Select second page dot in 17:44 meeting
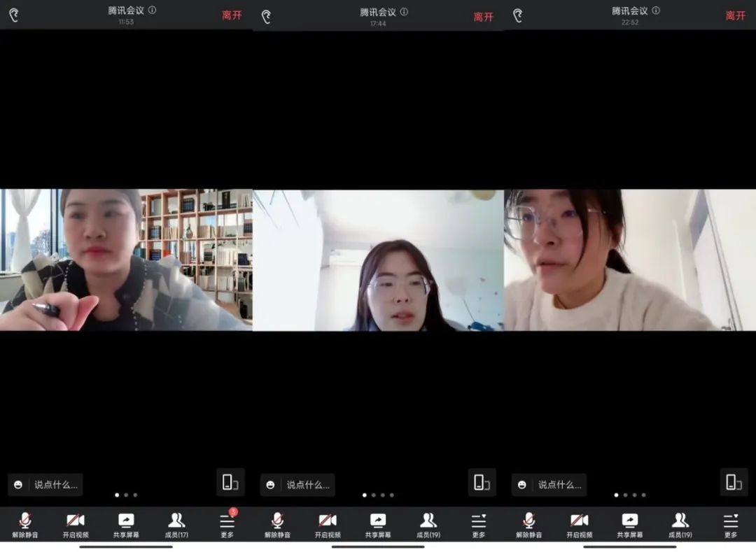Screen dimensions: 756x552 [x=373, y=495]
